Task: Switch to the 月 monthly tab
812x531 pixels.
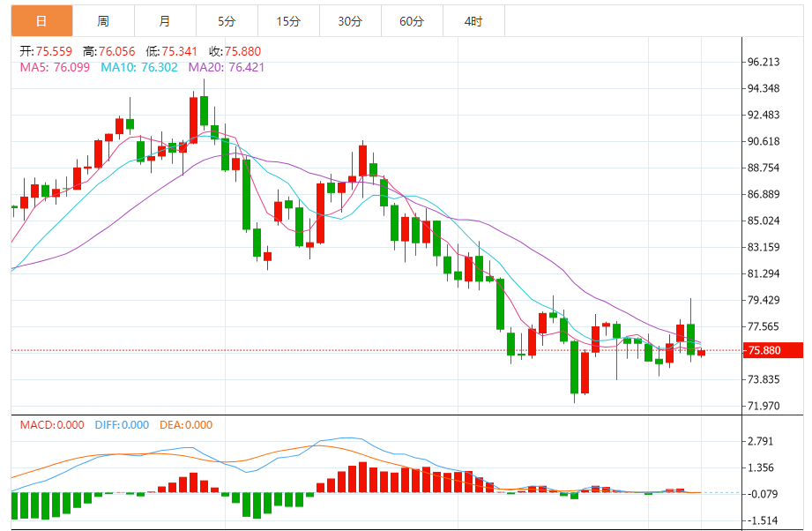Action: [x=165, y=21]
